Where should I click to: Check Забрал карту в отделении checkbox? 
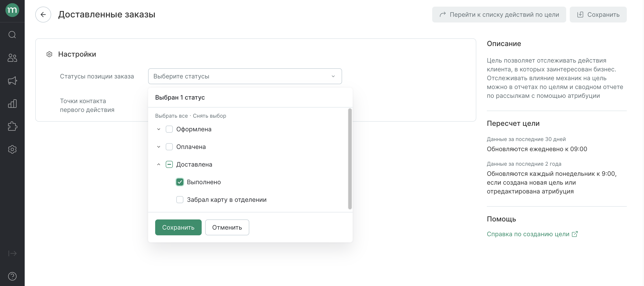tap(180, 200)
